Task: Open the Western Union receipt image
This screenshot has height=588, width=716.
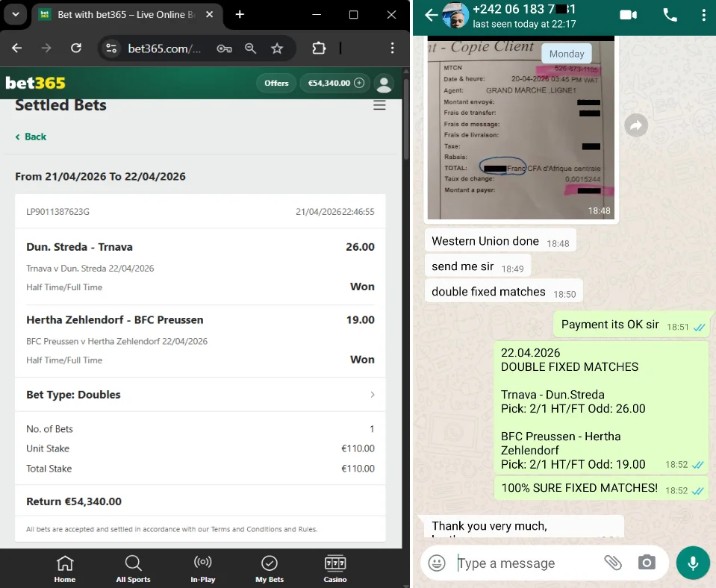Action: (521, 128)
